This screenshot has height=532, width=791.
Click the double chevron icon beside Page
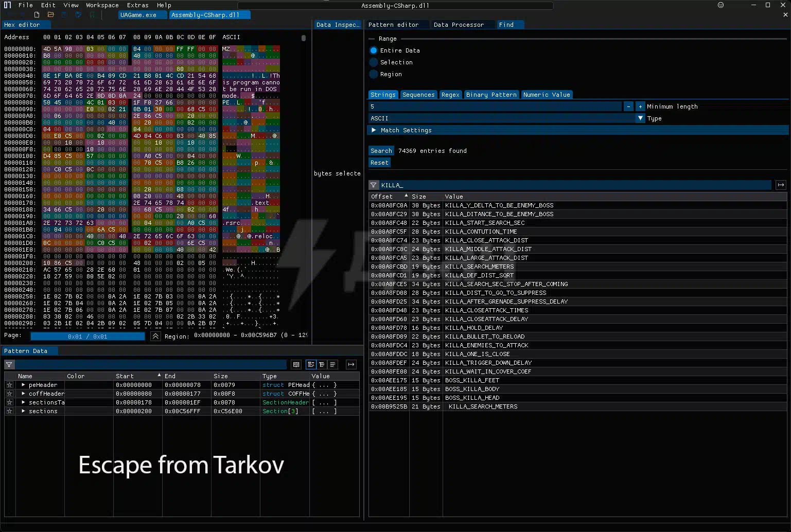155,336
